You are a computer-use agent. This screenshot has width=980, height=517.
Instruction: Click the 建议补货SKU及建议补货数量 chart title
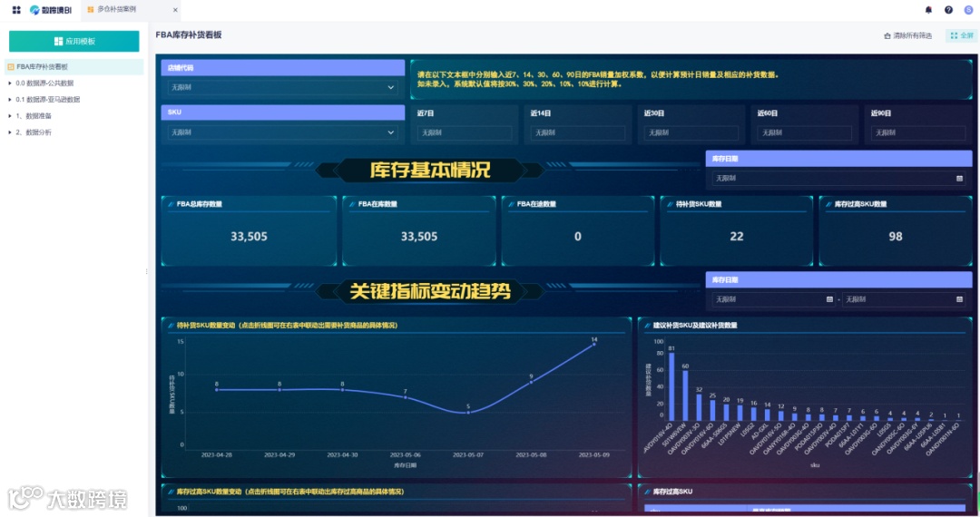(x=695, y=326)
